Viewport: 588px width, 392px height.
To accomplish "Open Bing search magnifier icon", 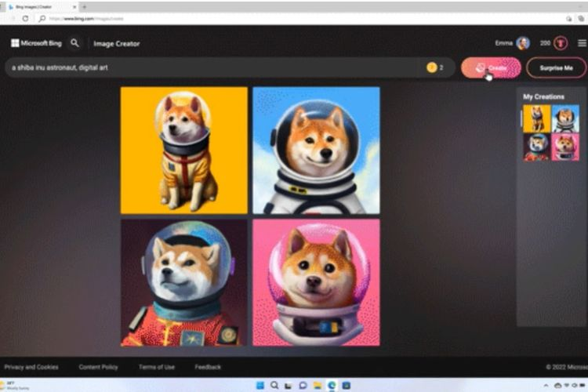I will click(x=75, y=44).
